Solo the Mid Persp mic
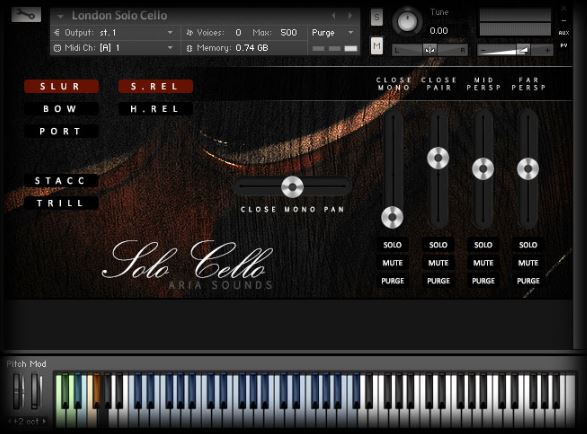The image size is (587, 434). point(483,245)
